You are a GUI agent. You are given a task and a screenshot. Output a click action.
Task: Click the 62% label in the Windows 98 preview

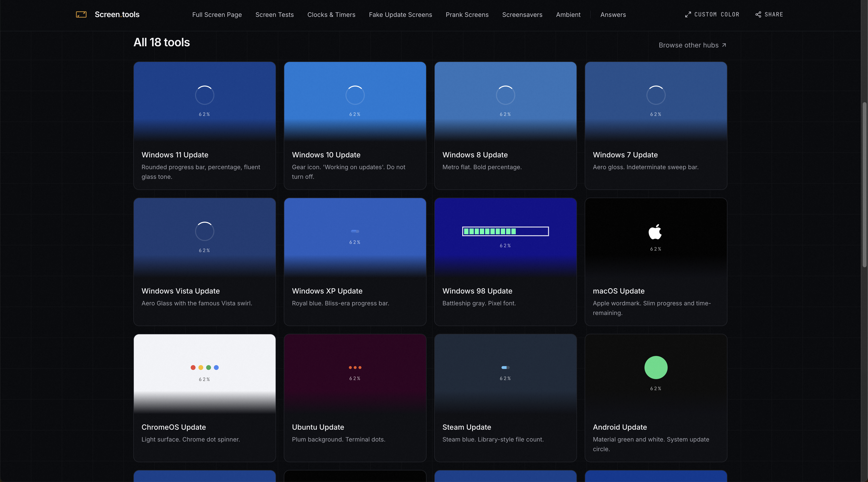pos(505,246)
